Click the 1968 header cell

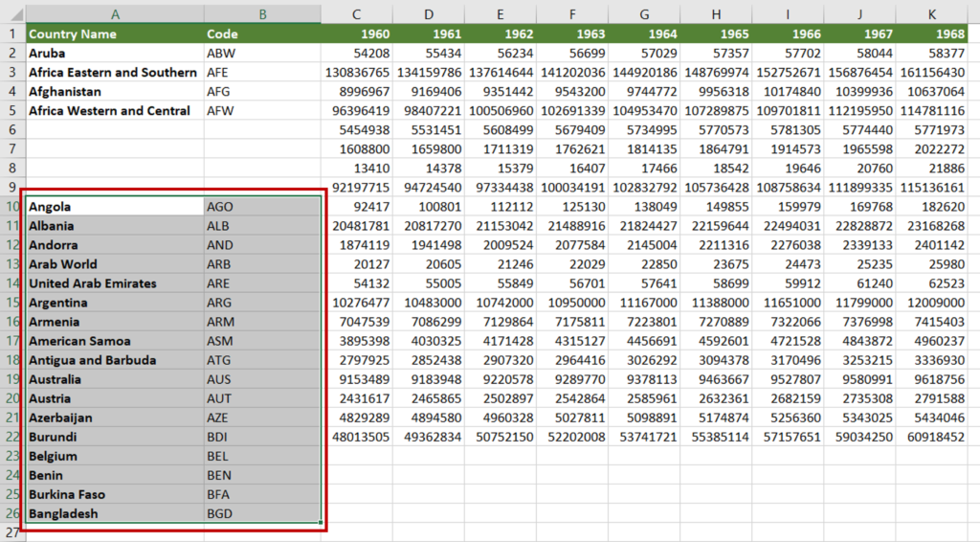point(931,34)
